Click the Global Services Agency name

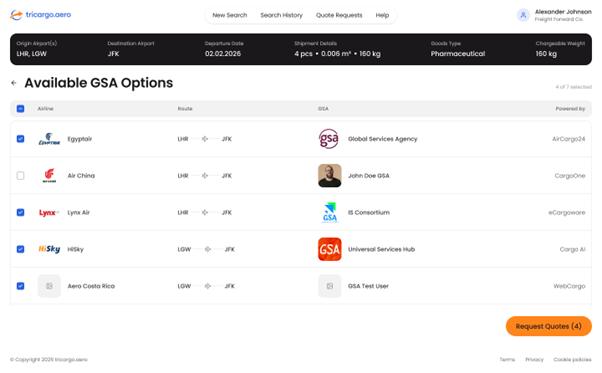click(x=382, y=139)
